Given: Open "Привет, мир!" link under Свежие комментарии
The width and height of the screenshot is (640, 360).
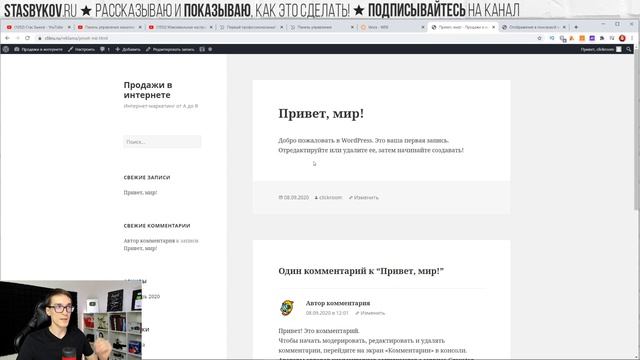Looking at the screenshot, I should point(140,248).
